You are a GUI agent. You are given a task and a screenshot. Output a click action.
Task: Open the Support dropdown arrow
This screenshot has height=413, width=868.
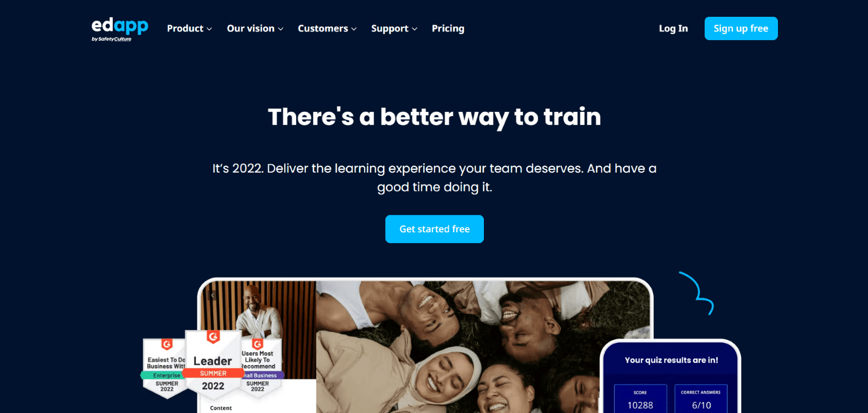(414, 29)
